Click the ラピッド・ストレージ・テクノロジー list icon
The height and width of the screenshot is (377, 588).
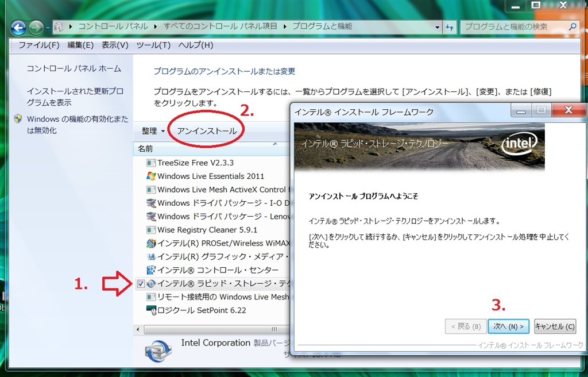tap(151, 284)
